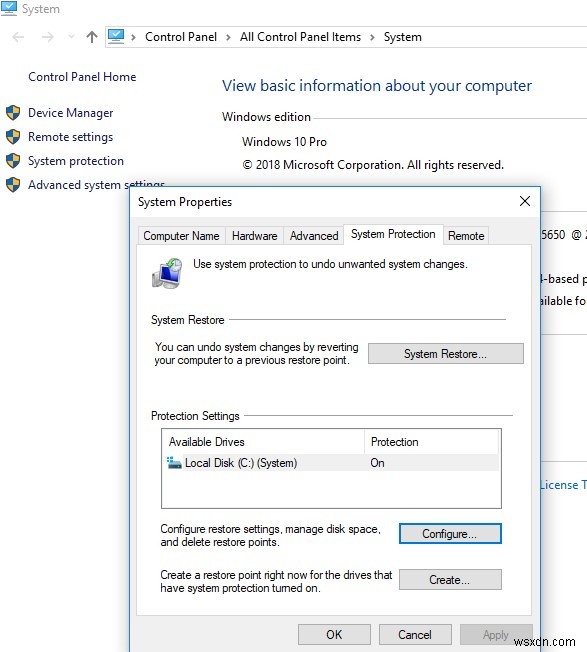
Task: Expand chevron after All Control Panel Items
Action: 372,37
